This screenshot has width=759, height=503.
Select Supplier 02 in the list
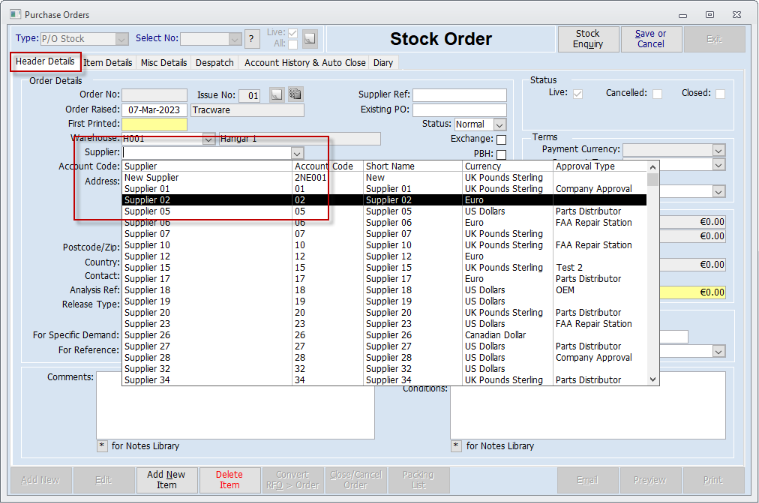click(x=384, y=200)
